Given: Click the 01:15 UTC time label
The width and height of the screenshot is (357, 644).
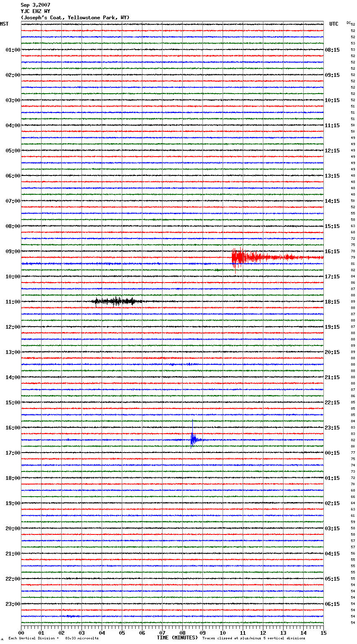Looking at the screenshot, I should click(332, 478).
